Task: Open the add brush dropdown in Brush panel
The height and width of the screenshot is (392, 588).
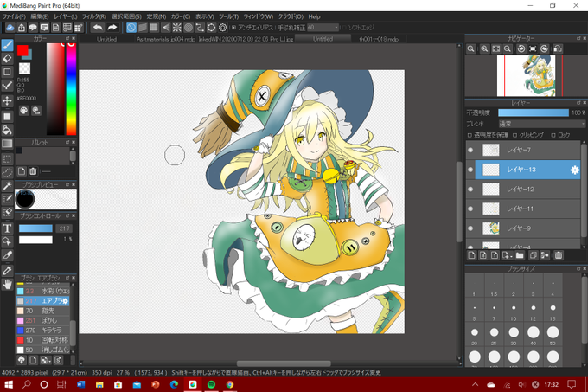Action: click(x=45, y=360)
